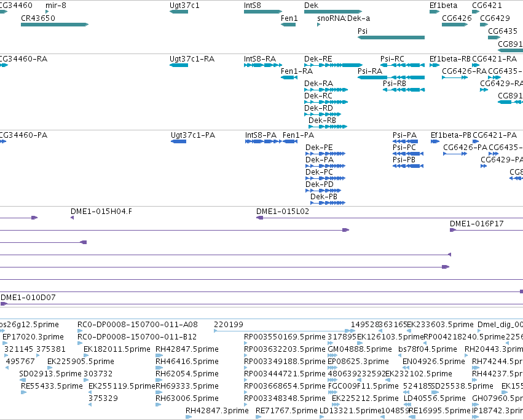Click the DME1-015H04.F BAC end marker
This screenshot has width=523, height=420.
click(72, 218)
